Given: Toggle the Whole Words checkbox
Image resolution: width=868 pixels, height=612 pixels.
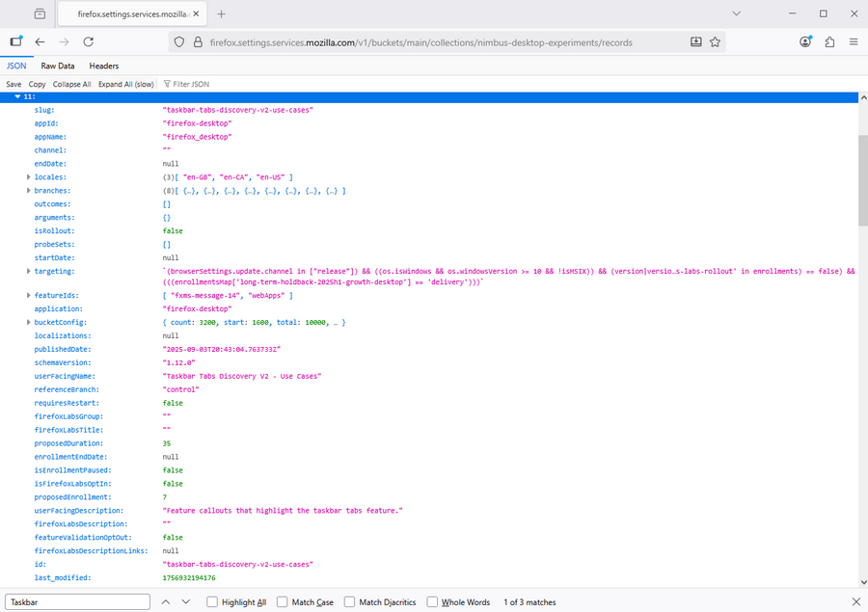Looking at the screenshot, I should pos(432,602).
